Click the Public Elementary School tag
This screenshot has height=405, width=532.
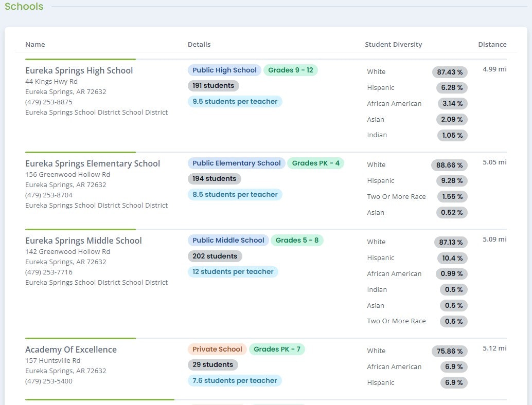tap(237, 163)
